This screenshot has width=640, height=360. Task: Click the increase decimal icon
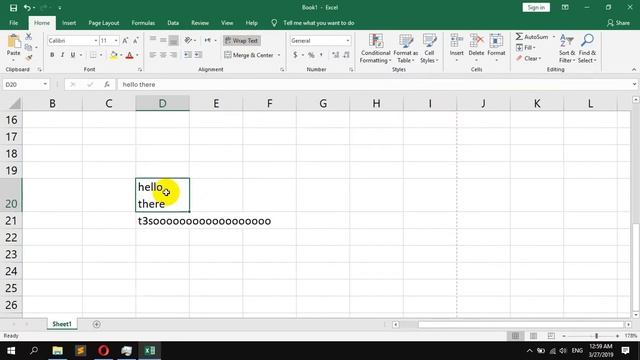(336, 55)
